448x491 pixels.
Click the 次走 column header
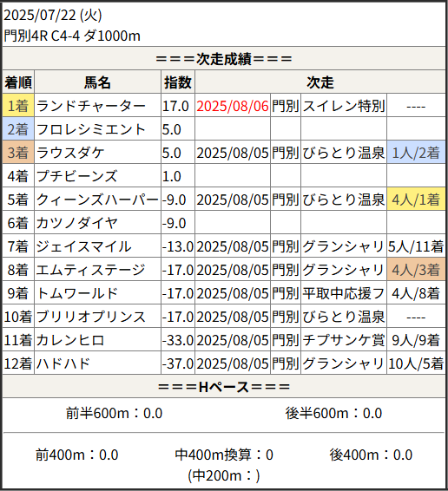[320, 82]
